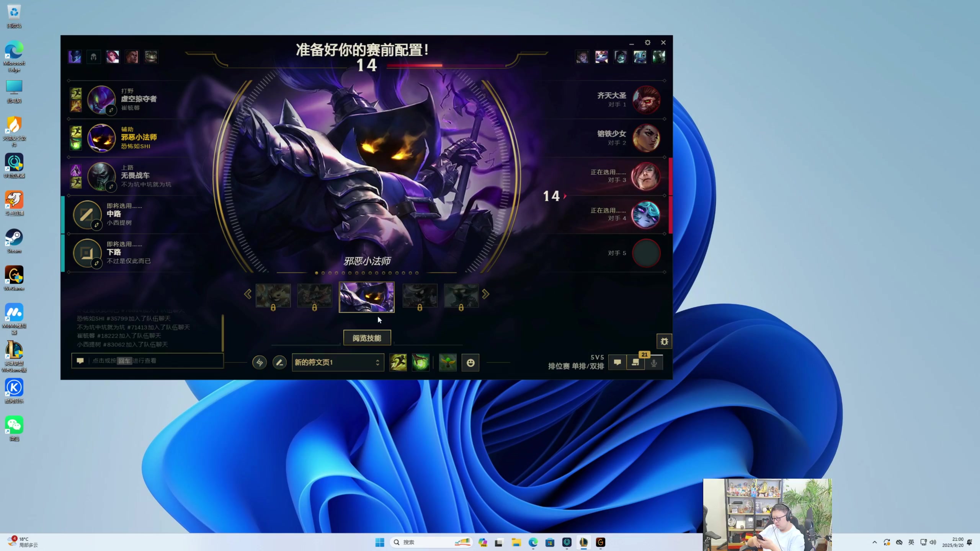Open WeGame desktop shortcut

click(14, 278)
